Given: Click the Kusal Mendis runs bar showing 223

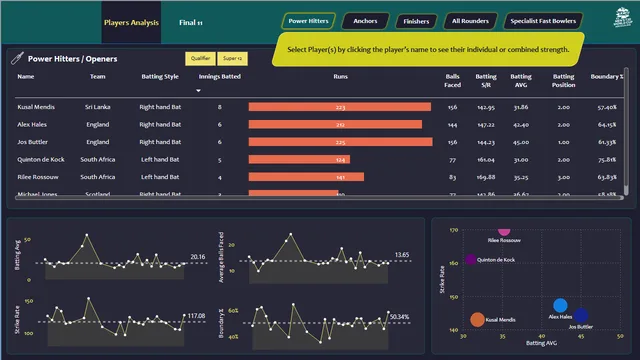Looking at the screenshot, I should (340, 107).
